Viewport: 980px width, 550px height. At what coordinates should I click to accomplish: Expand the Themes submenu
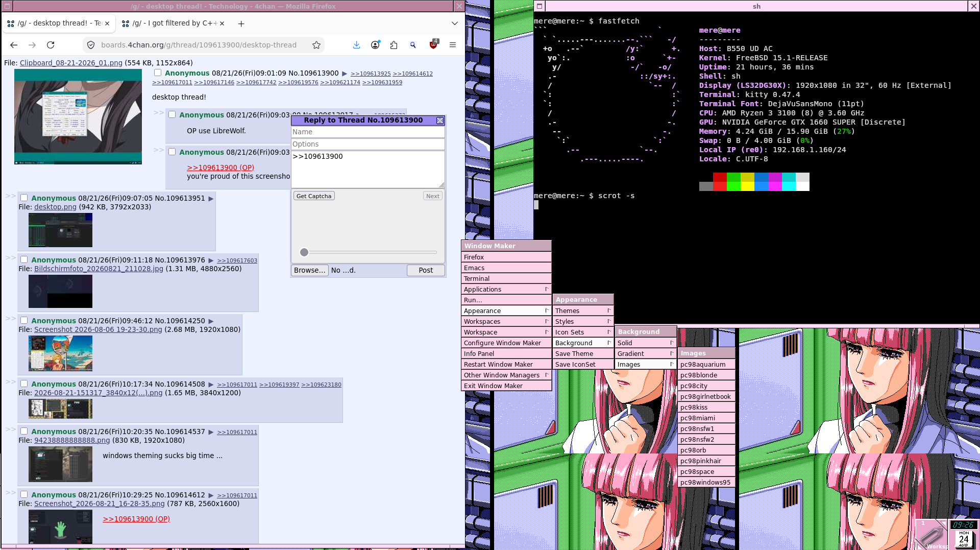[x=583, y=311]
